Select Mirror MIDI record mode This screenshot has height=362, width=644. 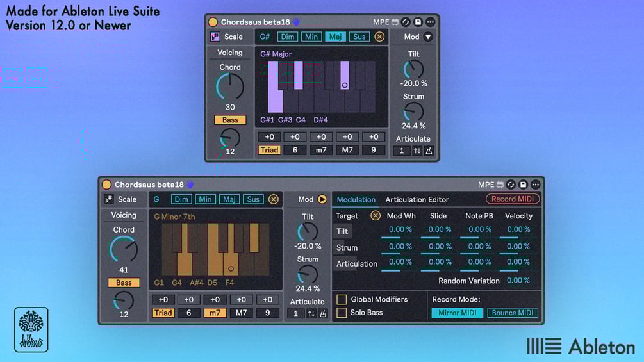tap(457, 313)
